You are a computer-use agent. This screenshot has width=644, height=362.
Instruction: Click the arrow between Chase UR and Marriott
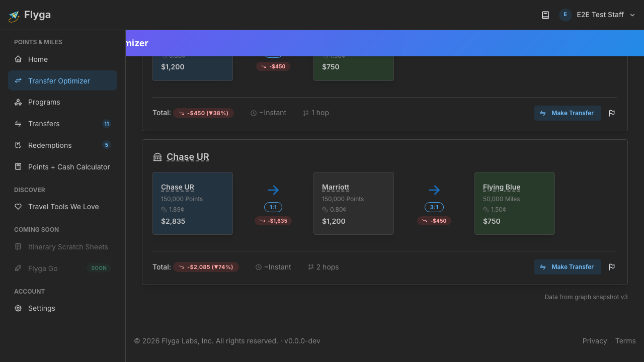273,190
